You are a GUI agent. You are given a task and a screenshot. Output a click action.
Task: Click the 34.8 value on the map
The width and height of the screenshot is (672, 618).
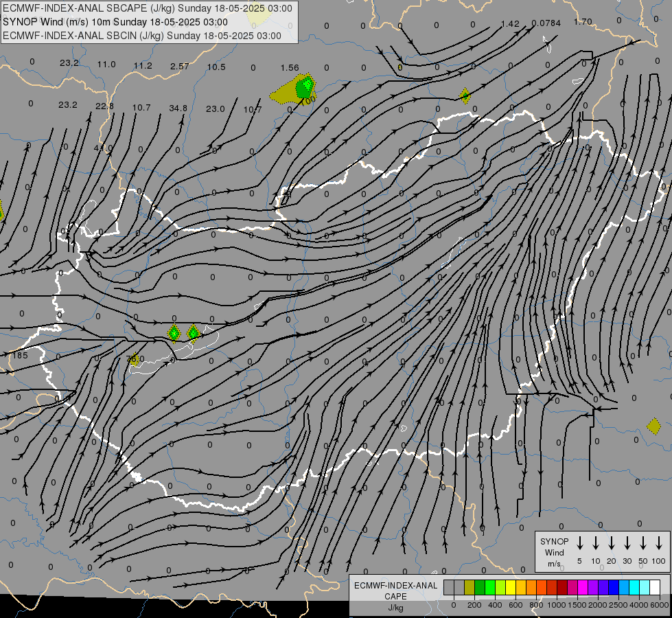pyautogui.click(x=178, y=108)
